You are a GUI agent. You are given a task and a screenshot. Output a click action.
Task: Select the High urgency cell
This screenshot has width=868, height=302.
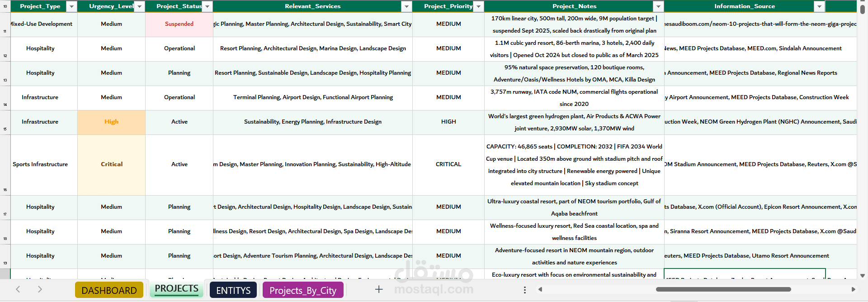coord(111,122)
